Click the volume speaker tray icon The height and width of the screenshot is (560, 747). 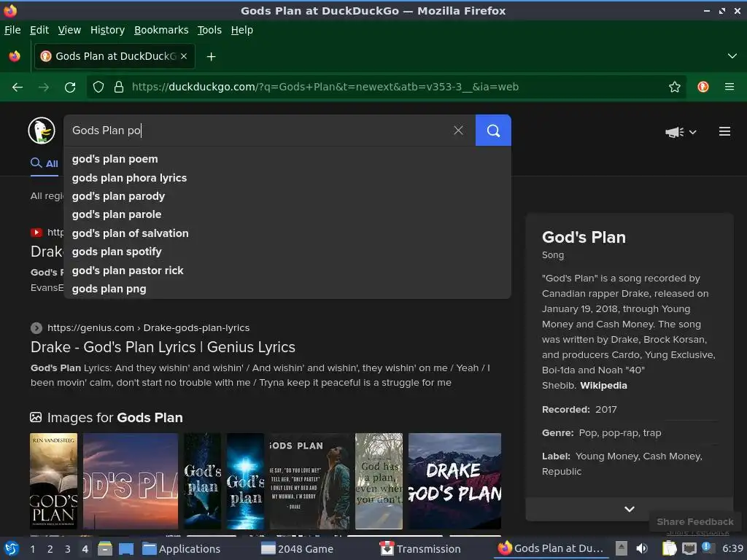pyautogui.click(x=642, y=548)
